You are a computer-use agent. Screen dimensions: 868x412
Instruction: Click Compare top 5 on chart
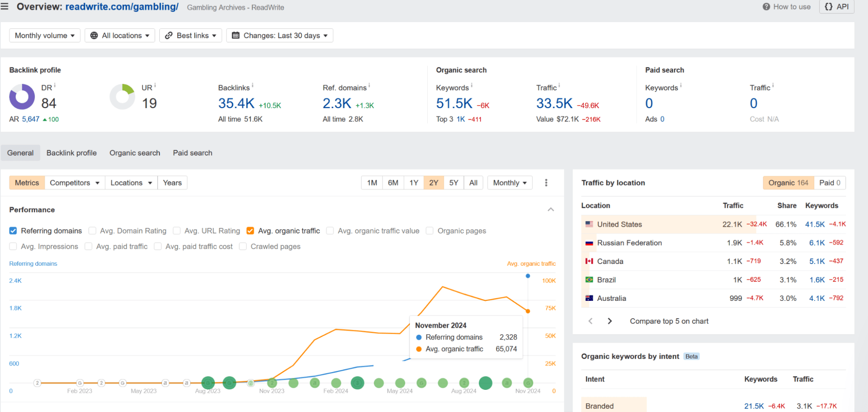point(669,321)
